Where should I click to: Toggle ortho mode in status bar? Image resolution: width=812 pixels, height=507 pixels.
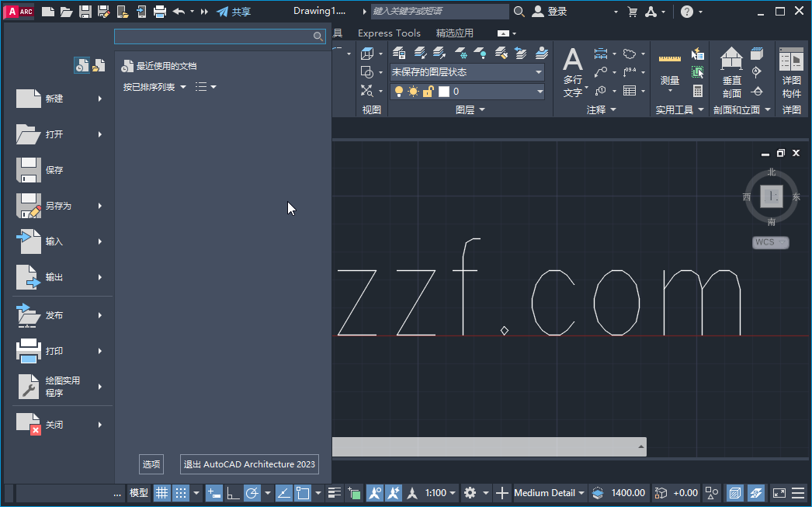234,493
